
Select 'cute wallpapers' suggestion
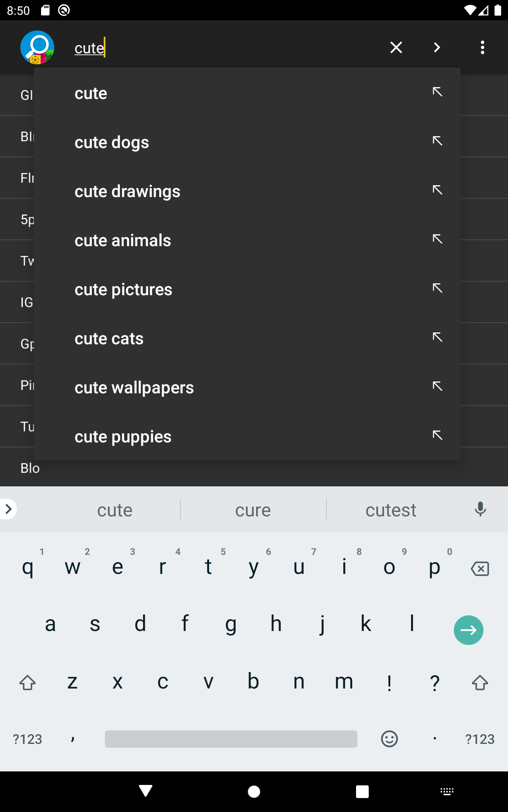(134, 388)
